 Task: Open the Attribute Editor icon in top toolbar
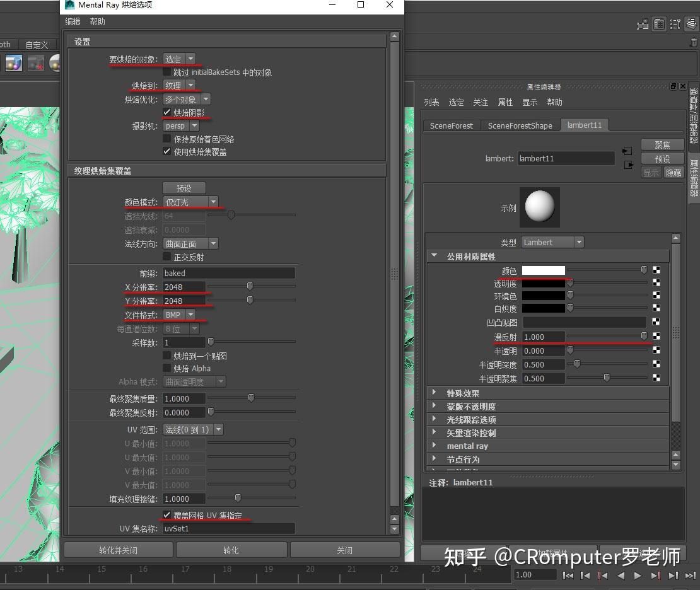[x=658, y=24]
